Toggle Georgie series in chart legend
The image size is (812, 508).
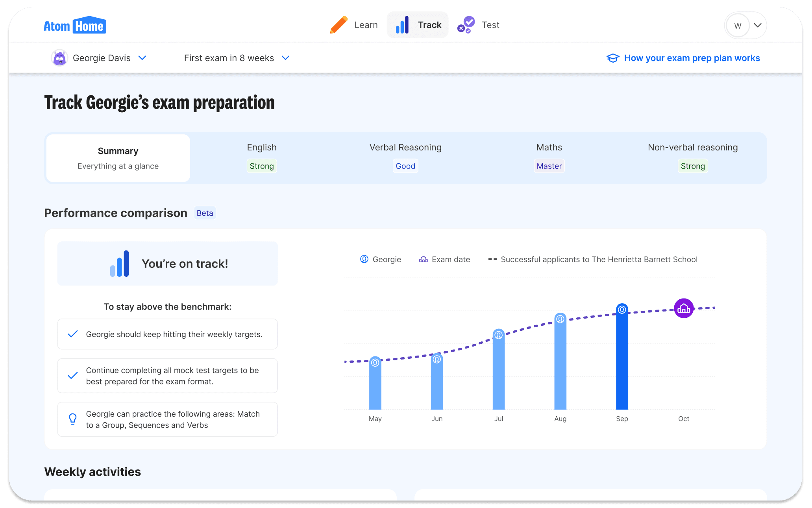click(x=381, y=260)
